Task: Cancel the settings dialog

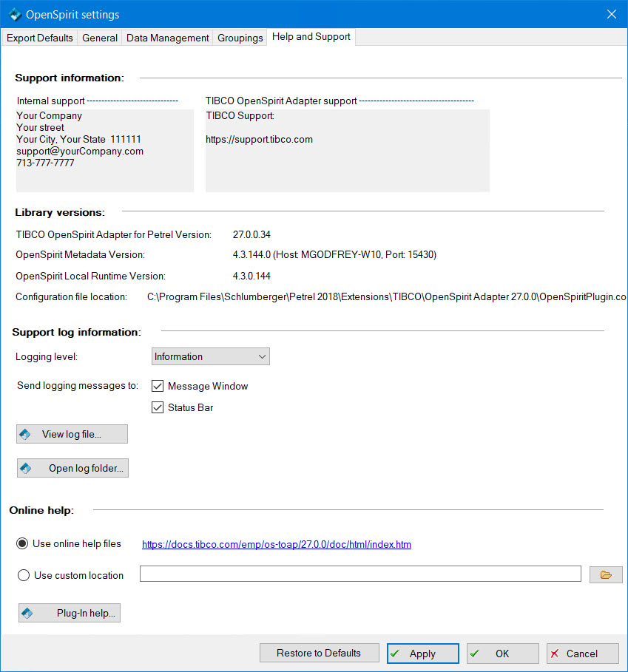Action: (583, 654)
